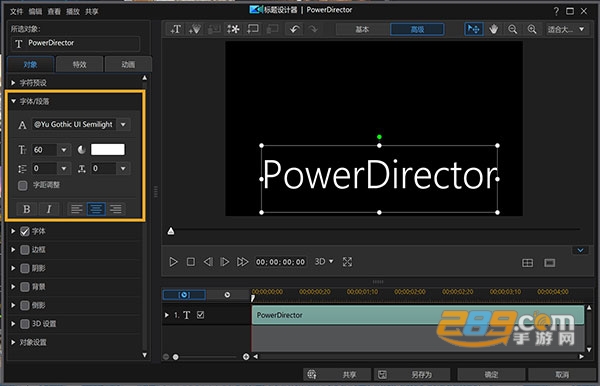Click the 高级 mode button
600x386 pixels.
pos(417,29)
